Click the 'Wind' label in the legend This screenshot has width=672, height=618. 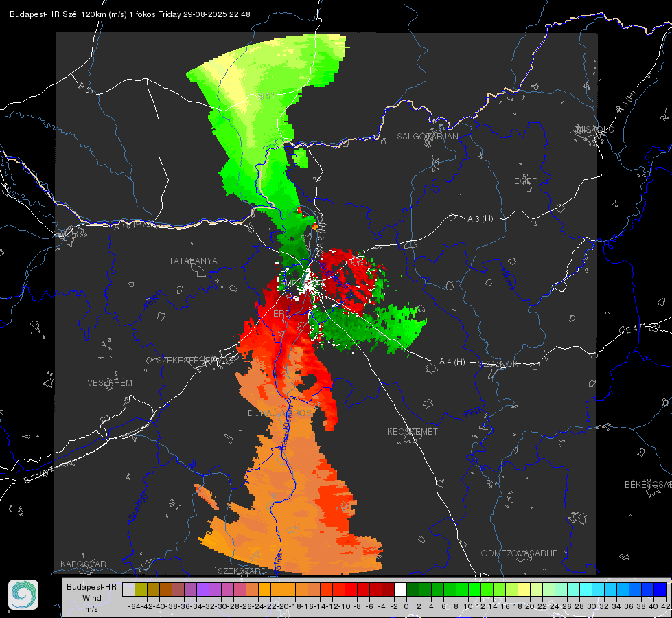[x=92, y=598]
